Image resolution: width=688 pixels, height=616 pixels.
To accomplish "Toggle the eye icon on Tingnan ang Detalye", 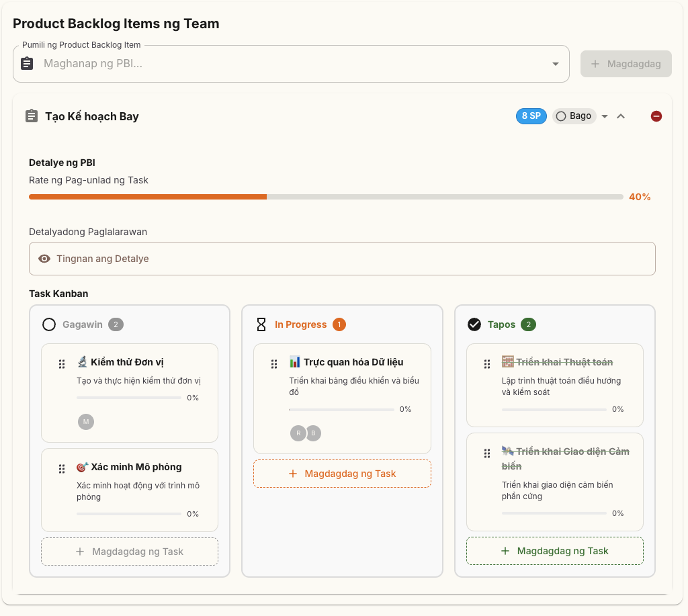I will coord(44,258).
